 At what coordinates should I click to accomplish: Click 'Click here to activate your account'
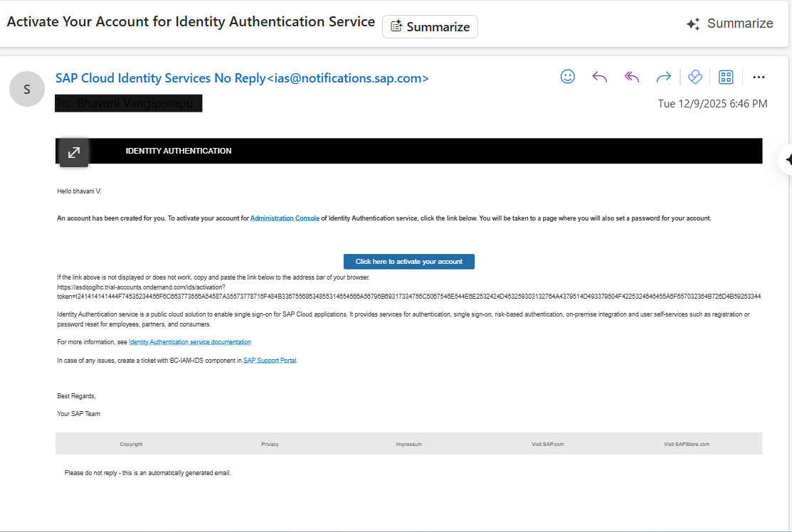408,262
